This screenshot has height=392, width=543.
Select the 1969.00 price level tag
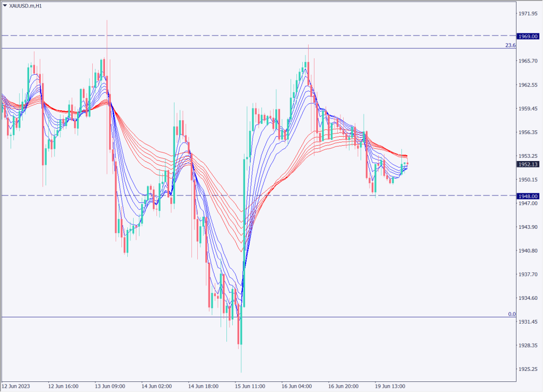[528, 36]
